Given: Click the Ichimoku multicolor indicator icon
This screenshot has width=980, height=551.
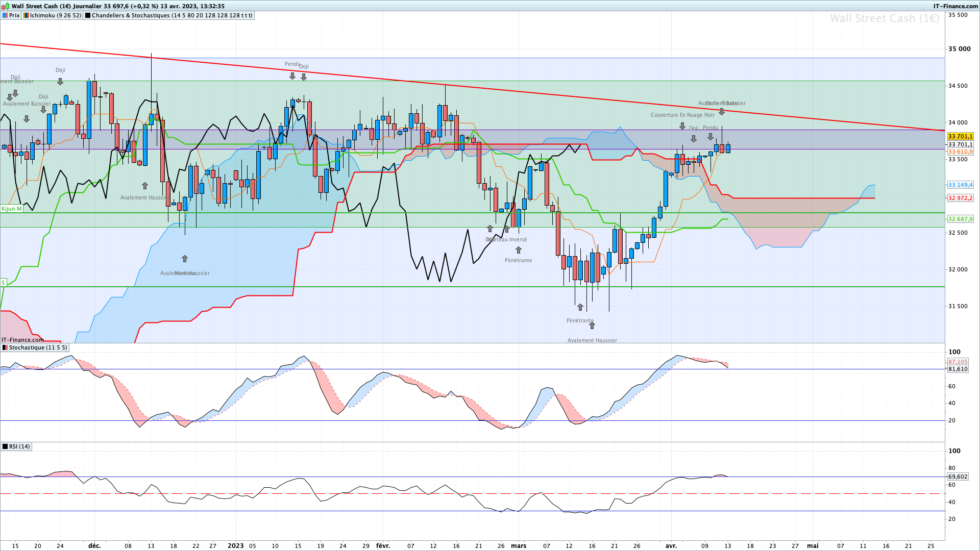Looking at the screenshot, I should [x=26, y=15].
